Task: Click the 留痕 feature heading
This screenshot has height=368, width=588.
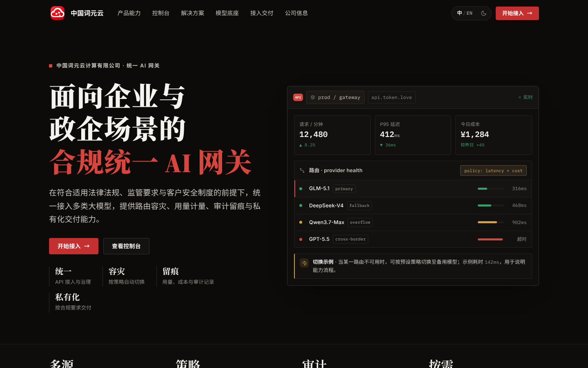Action: coord(171,272)
